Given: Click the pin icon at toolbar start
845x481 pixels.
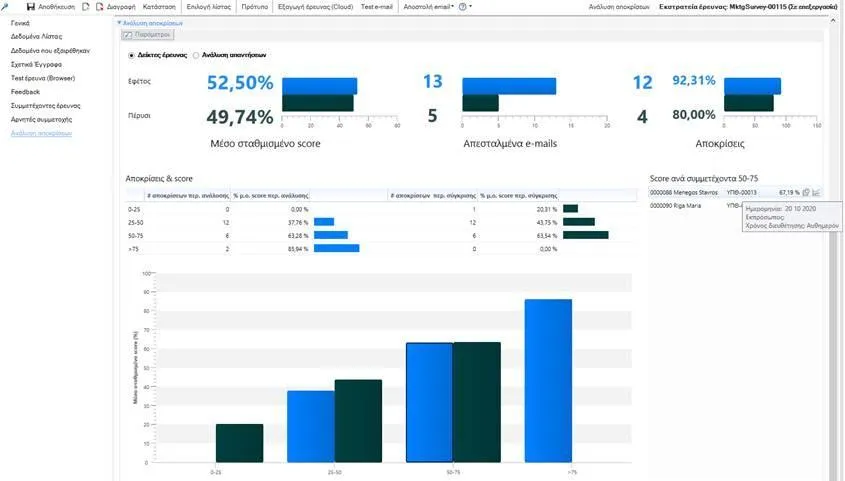Looking at the screenshot, I should (x=5, y=6).
